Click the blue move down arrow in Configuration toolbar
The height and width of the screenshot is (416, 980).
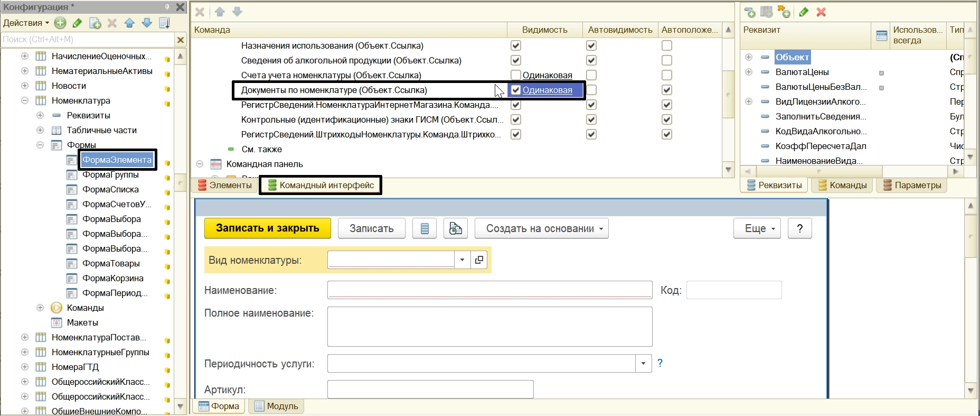point(147,23)
